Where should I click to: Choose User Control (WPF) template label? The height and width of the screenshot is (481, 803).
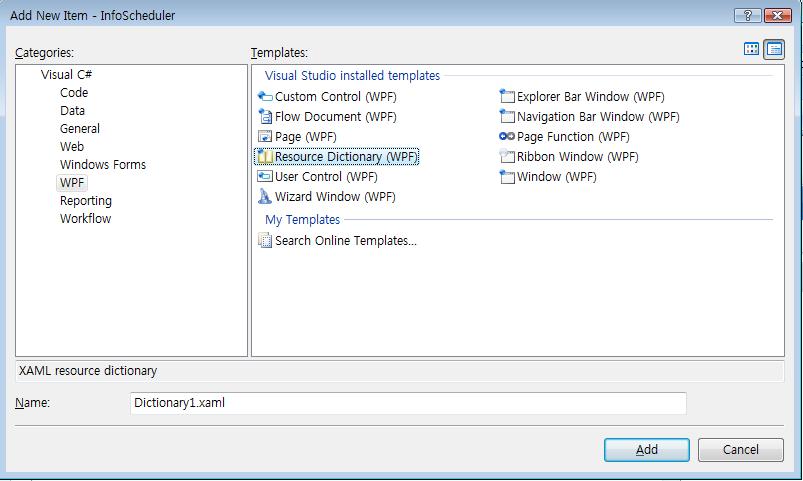(326, 177)
